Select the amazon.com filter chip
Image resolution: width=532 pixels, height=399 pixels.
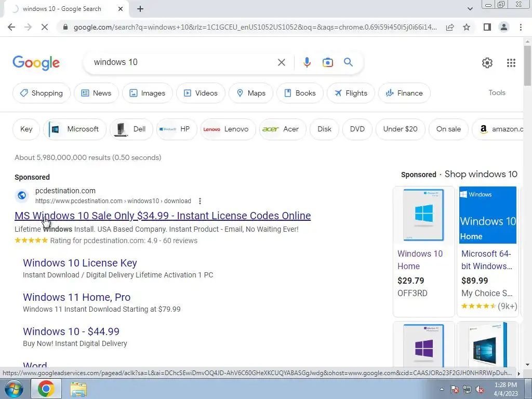498,129
